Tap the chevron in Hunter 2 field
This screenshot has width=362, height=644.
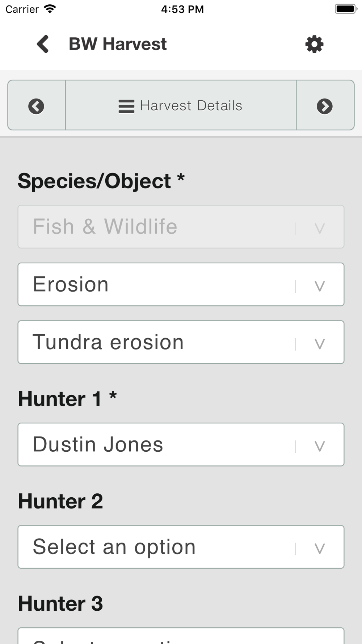[319, 548]
